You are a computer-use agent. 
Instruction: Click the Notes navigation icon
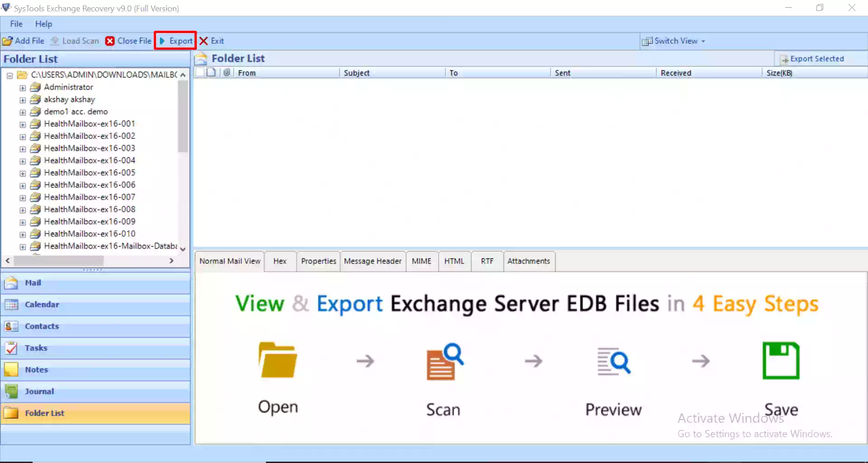coord(11,370)
